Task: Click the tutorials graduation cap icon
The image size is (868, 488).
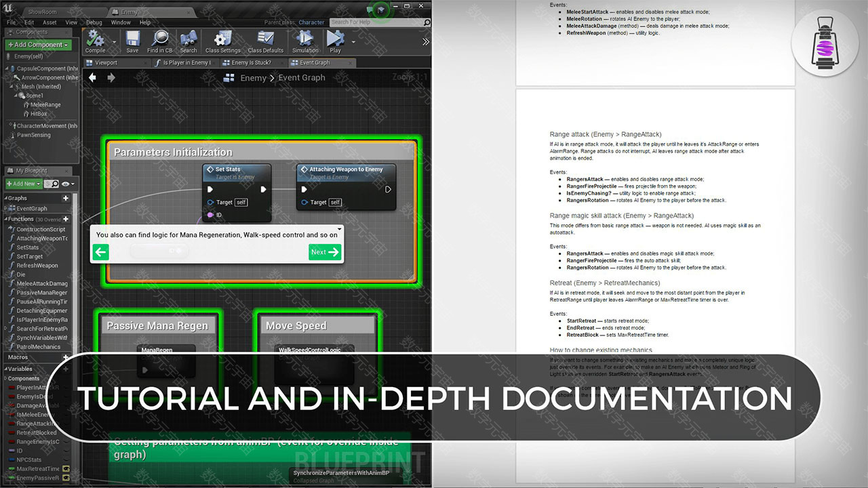Action: point(382,9)
